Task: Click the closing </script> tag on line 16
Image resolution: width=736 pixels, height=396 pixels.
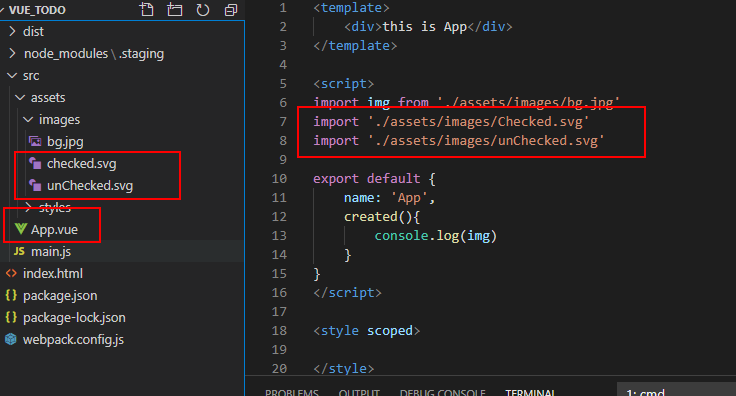Action: [x=347, y=292]
